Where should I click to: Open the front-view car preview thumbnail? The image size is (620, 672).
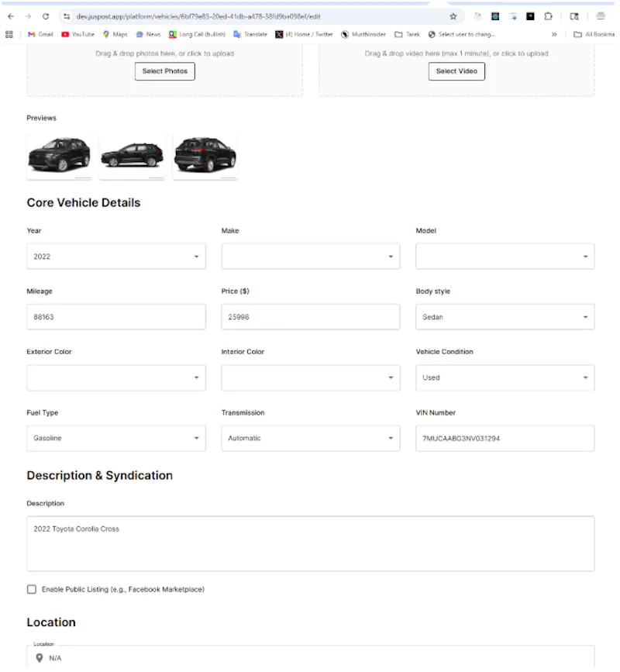pyautogui.click(x=59, y=156)
